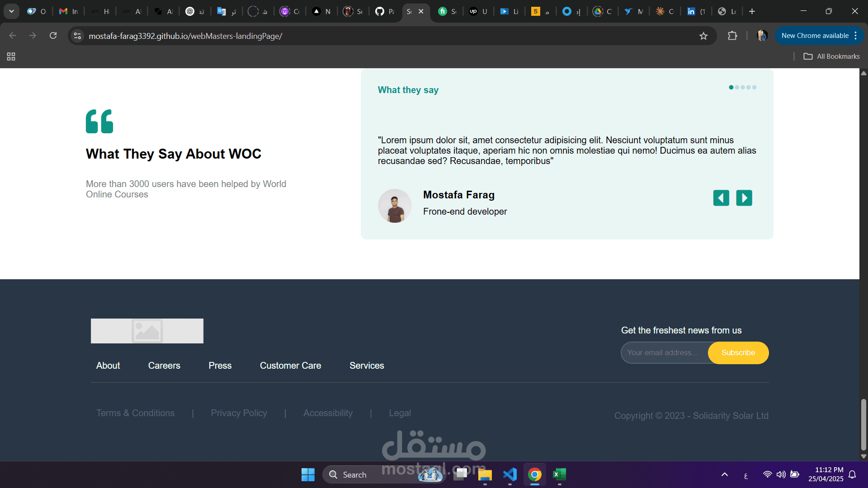868x488 pixels.
Task: Bookmark this page with star icon
Action: click(703, 36)
